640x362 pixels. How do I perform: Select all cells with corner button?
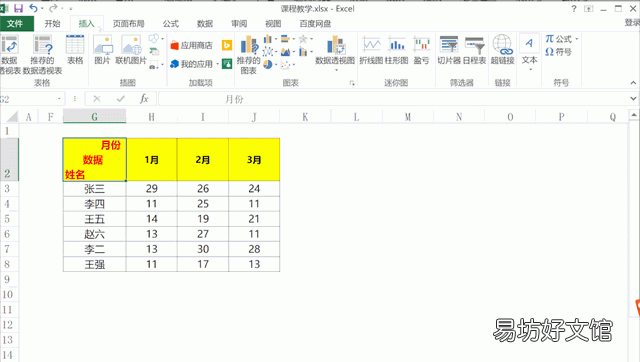tap(12, 117)
